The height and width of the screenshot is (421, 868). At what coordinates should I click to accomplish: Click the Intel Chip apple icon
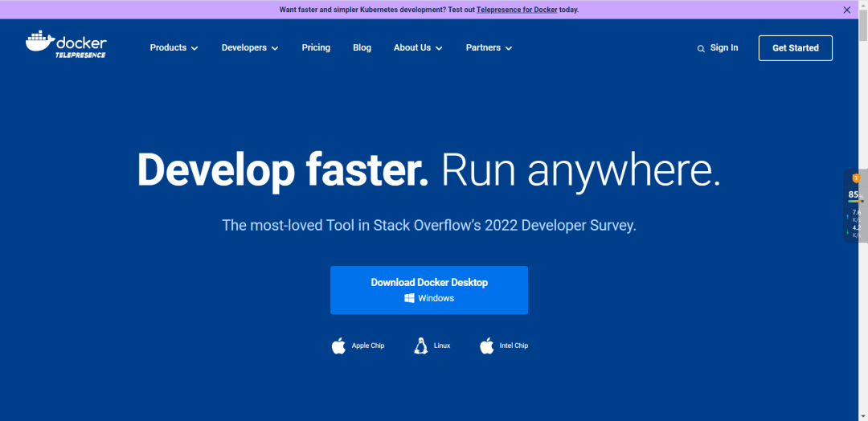tap(486, 345)
